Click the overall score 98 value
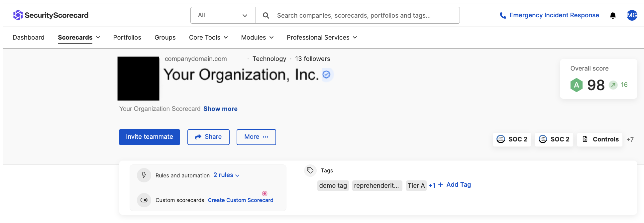 click(596, 85)
